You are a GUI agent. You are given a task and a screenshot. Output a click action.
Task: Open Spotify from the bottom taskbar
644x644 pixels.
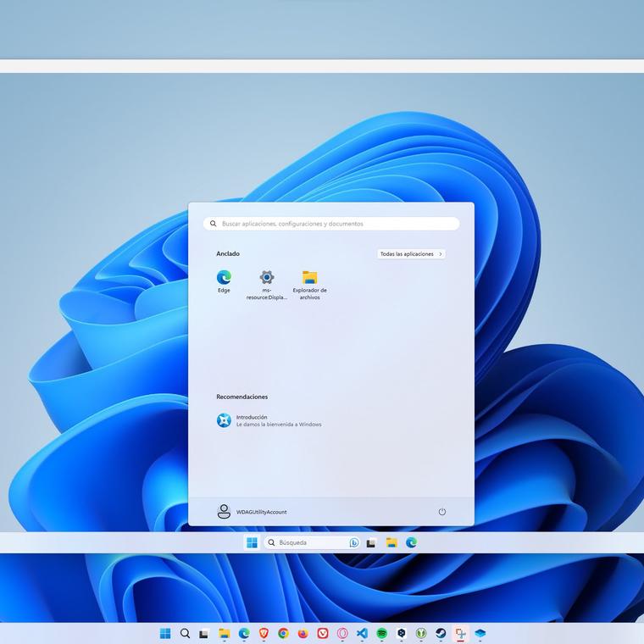[x=381, y=633]
